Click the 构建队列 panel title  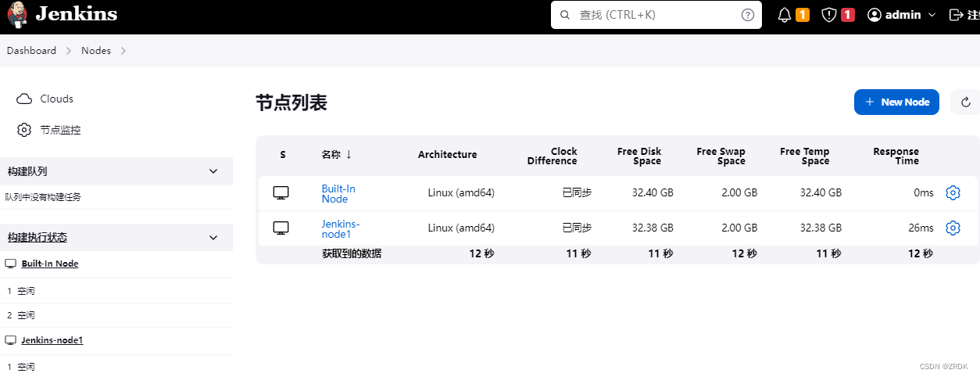coord(27,171)
